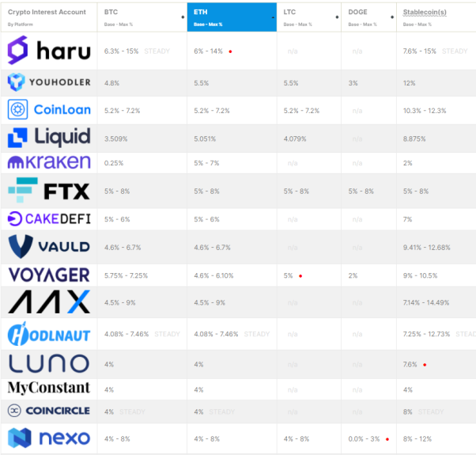Select CakeDeFi stablecoin rate 7%
This screenshot has width=476, height=455.
[407, 219]
